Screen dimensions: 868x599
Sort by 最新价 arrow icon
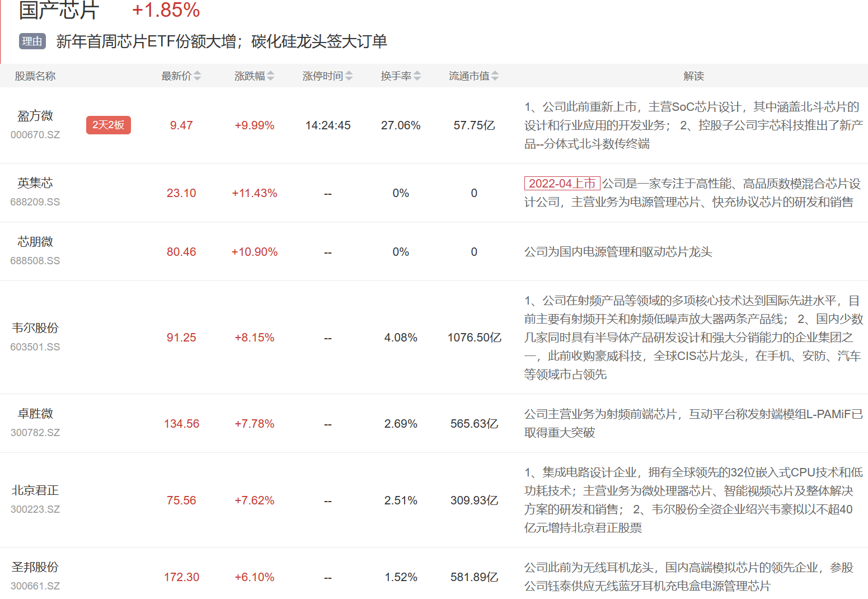(x=197, y=76)
